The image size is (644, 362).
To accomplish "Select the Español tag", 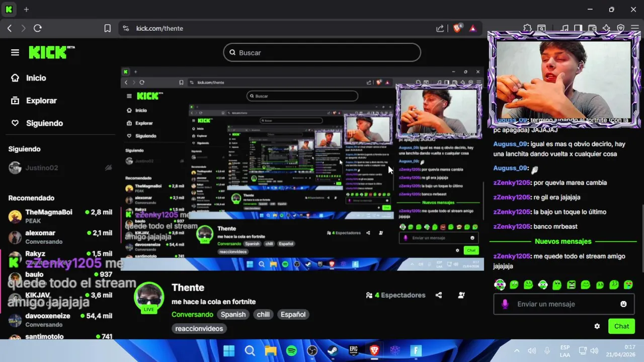I will [293, 314].
